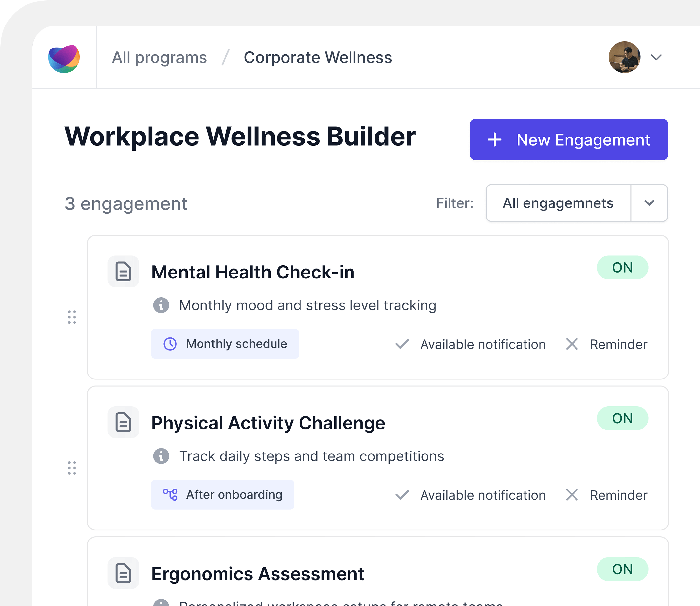
Task: Toggle Mental Health Check-in to OFF
Action: pos(622,268)
